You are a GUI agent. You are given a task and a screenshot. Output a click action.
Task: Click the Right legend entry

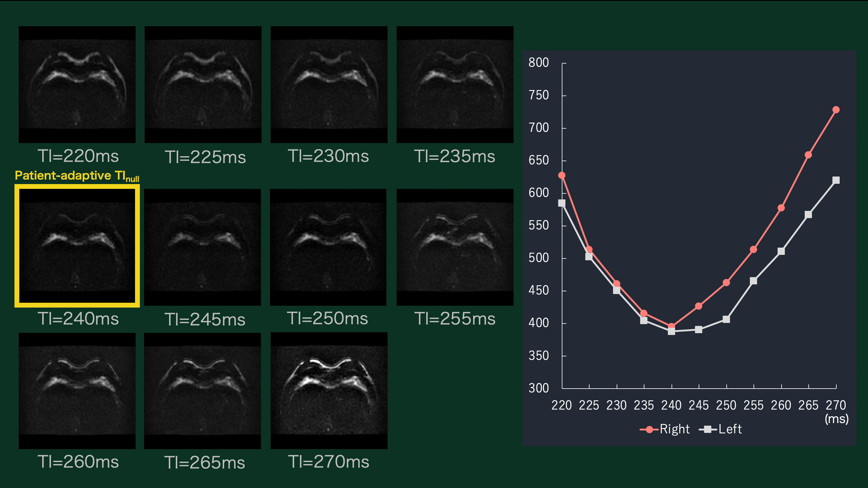665,429
